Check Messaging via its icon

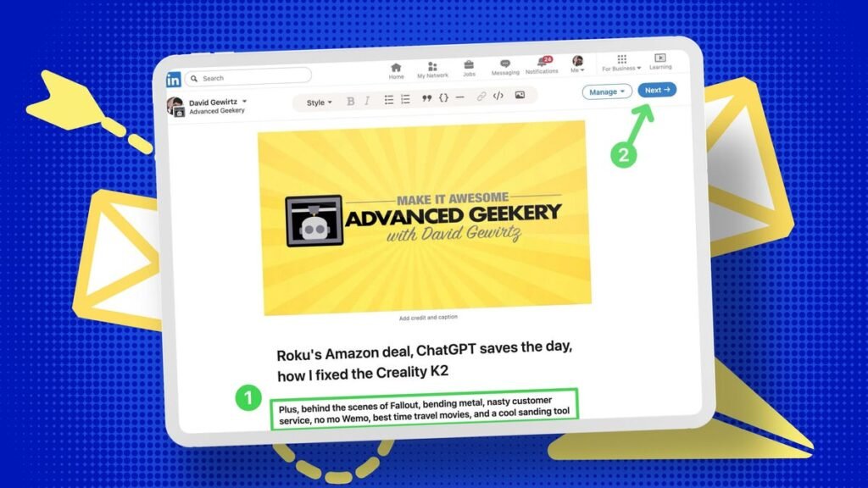[x=505, y=63]
